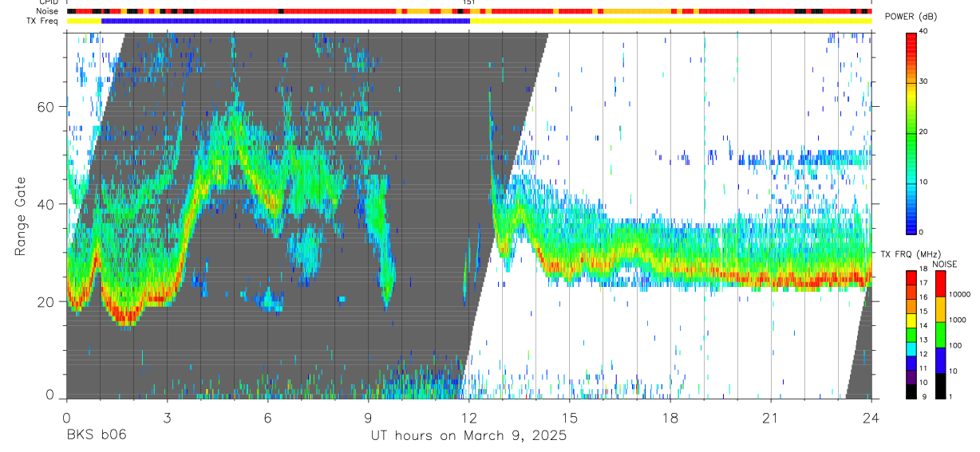Click the 3 tick on UT hours axis
Screen dimensions: 980x452
pos(167,417)
